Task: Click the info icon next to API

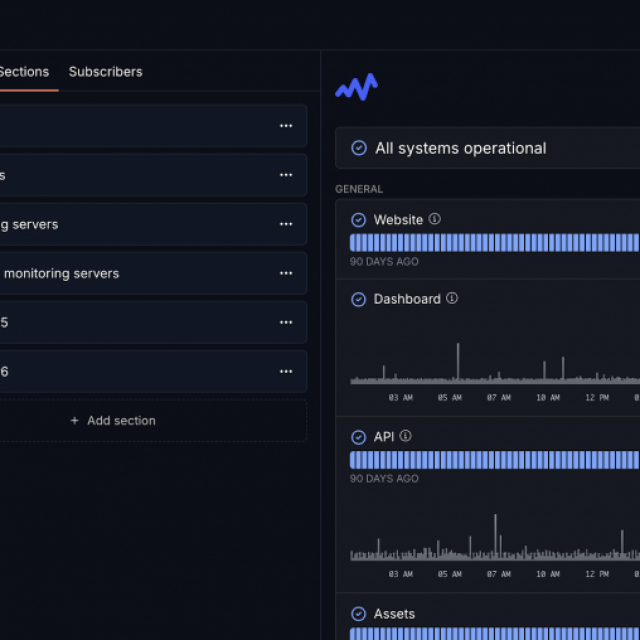Action: pyautogui.click(x=405, y=436)
